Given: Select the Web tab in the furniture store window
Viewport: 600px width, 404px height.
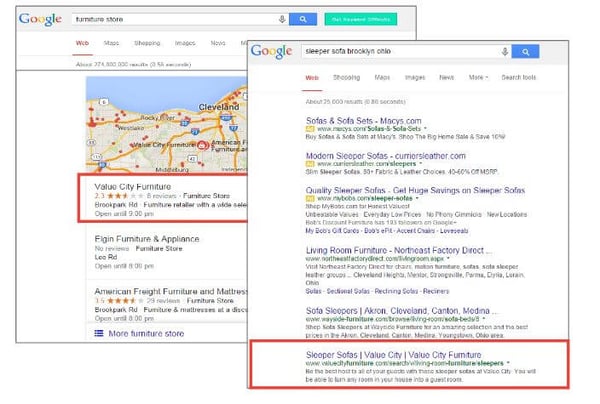Looking at the screenshot, I should pyautogui.click(x=82, y=43).
